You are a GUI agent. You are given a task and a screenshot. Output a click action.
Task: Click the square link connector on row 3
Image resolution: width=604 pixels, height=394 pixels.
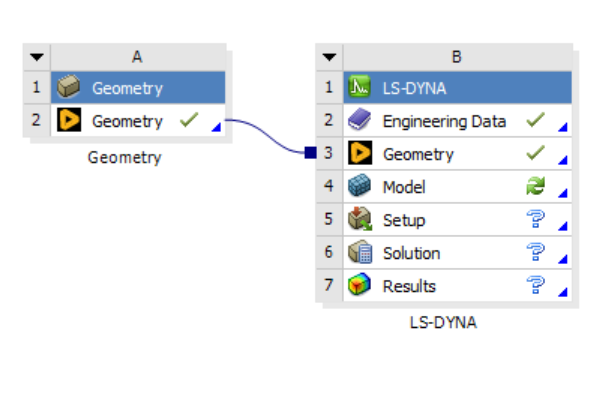tap(310, 153)
